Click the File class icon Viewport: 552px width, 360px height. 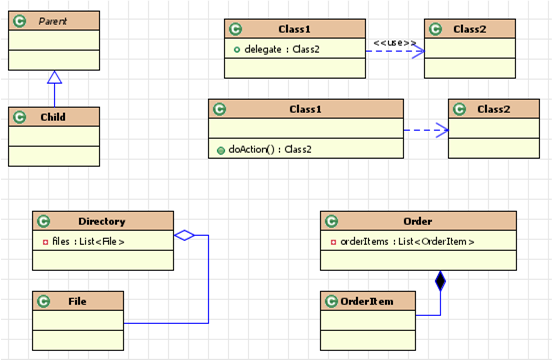(44, 301)
